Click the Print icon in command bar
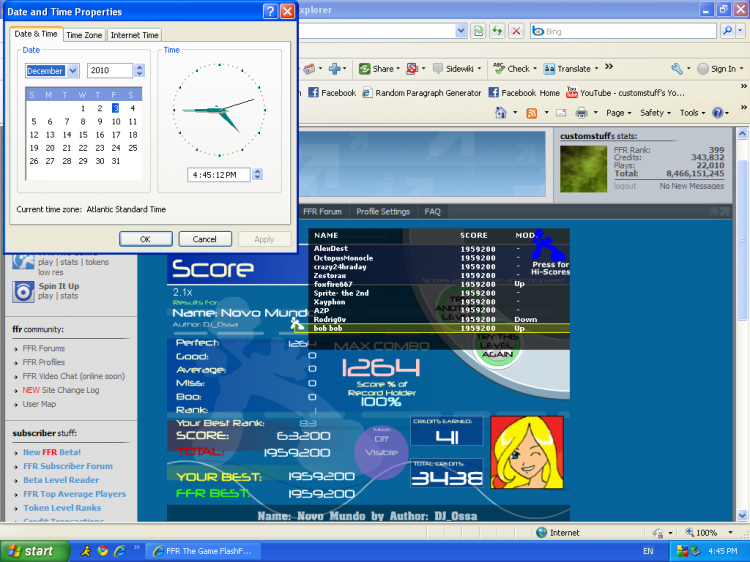 [x=580, y=113]
